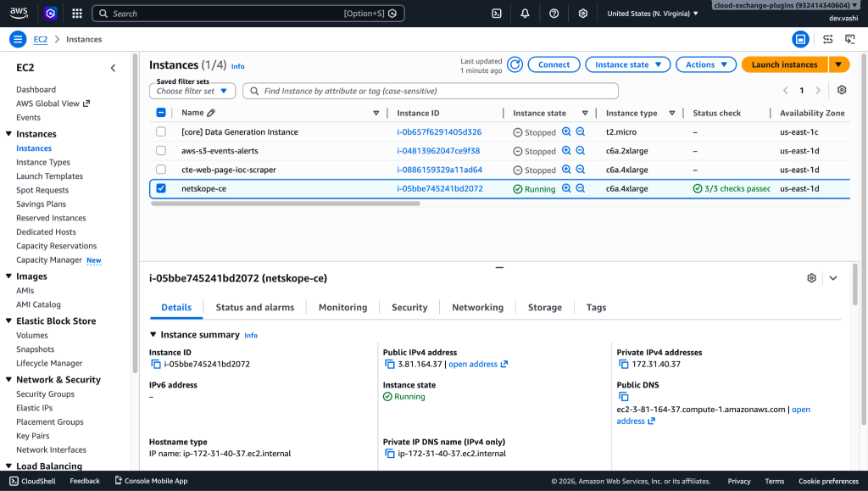Open the notifications bell
This screenshot has height=491, width=868.
[525, 14]
